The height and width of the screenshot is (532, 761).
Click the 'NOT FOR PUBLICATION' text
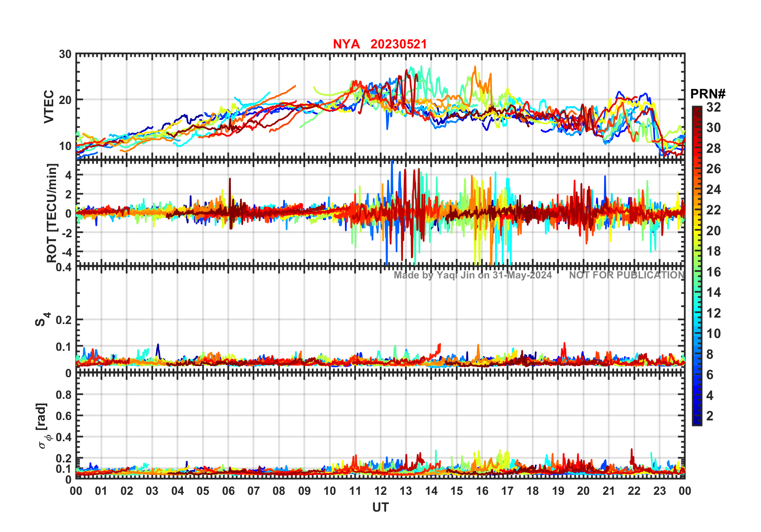point(627,275)
